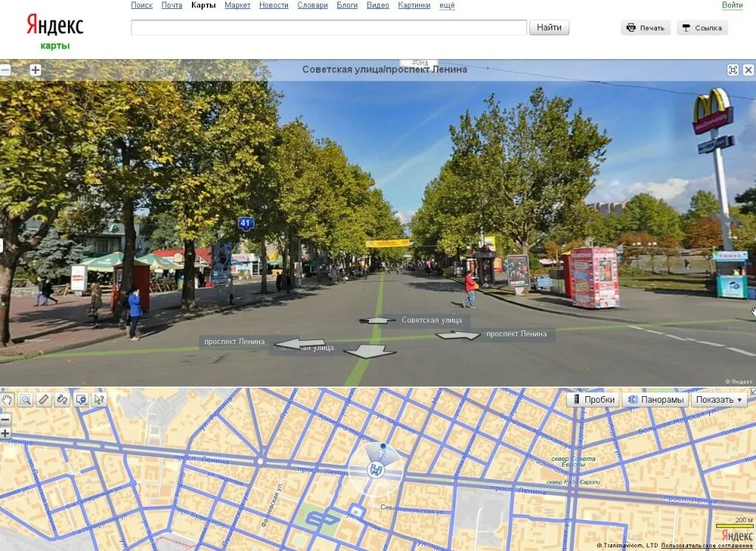This screenshot has width=756, height=551.
Task: Open the Почта link
Action: [171, 5]
